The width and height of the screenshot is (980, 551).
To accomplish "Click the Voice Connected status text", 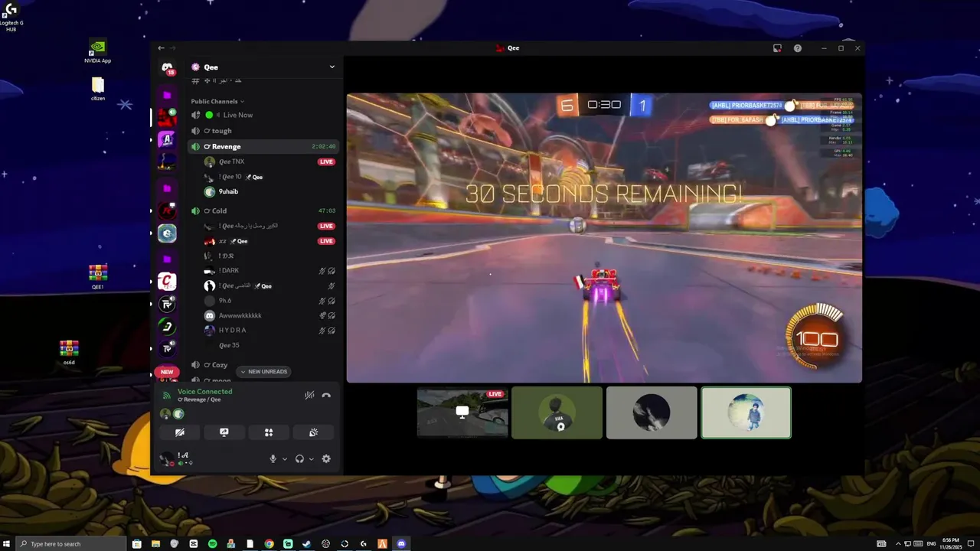I will pos(204,391).
